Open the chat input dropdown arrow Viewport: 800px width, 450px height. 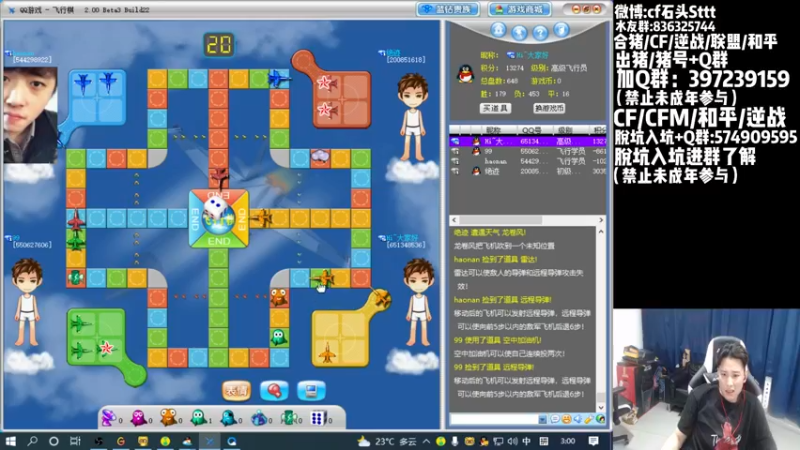(x=542, y=419)
